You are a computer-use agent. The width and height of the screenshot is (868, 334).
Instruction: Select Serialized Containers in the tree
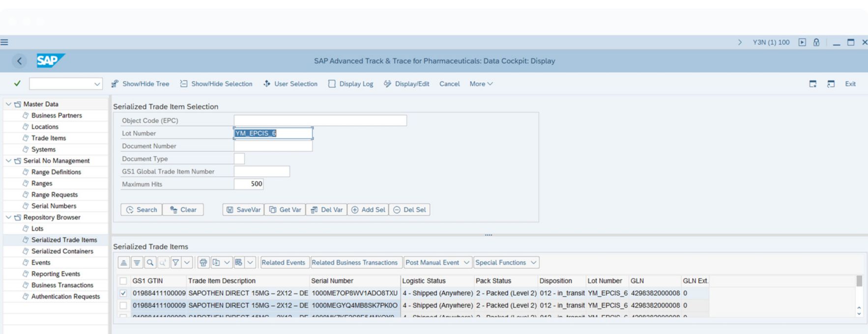(62, 251)
